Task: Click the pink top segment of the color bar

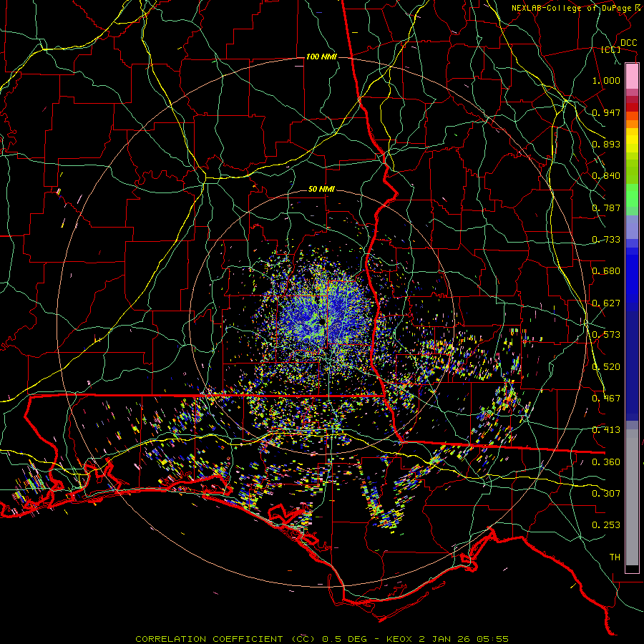Action: pos(632,76)
